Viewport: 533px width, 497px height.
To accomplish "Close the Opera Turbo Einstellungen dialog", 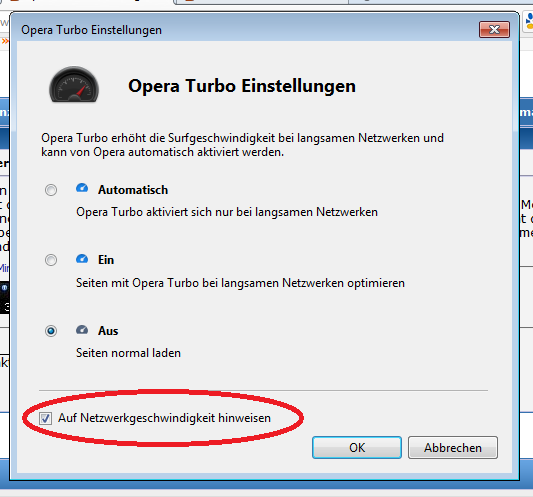I will click(494, 30).
